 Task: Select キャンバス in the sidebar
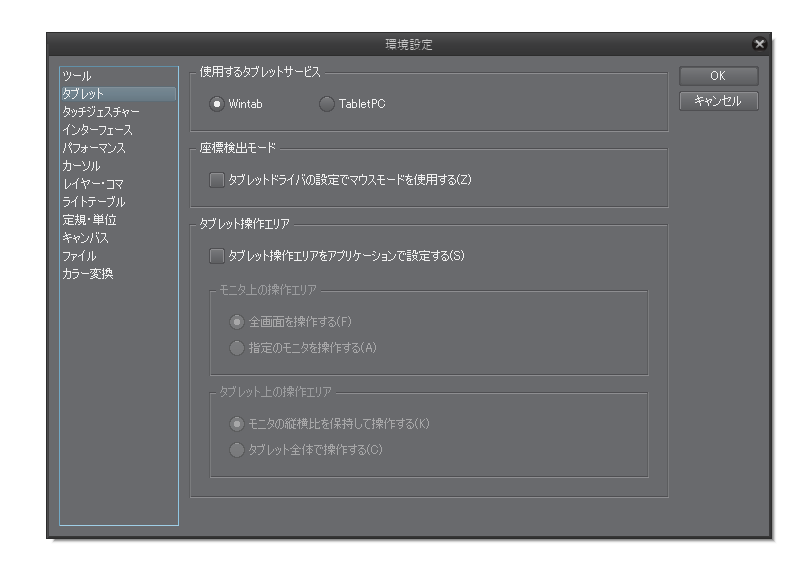coord(85,238)
